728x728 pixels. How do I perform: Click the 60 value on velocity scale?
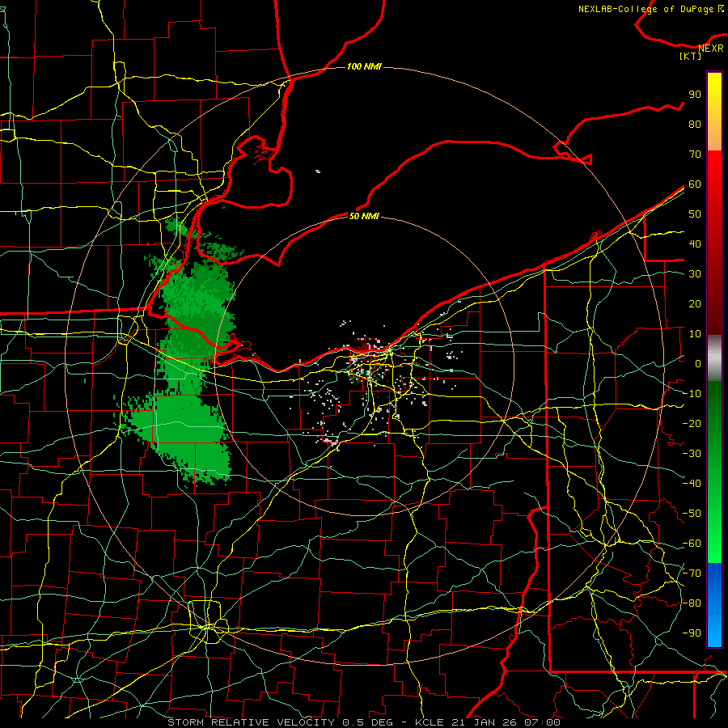pyautogui.click(x=695, y=184)
